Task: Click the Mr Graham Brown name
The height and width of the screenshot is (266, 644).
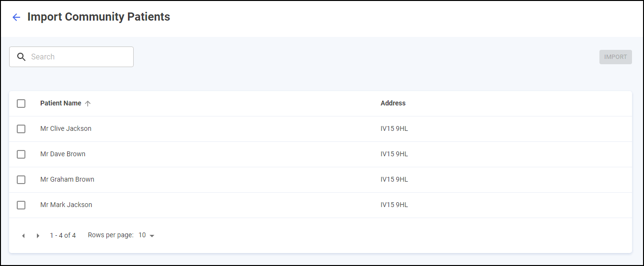Action: click(x=67, y=180)
